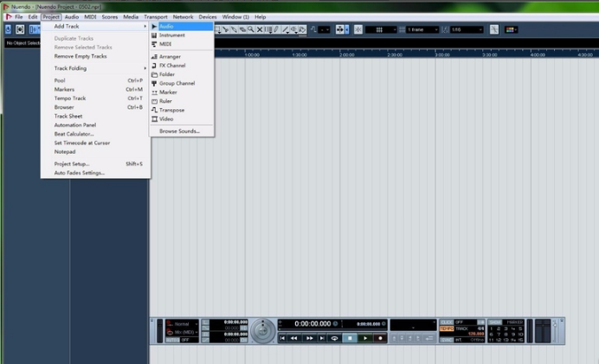Click the main timecode display 0:00:00.000

pos(313,324)
